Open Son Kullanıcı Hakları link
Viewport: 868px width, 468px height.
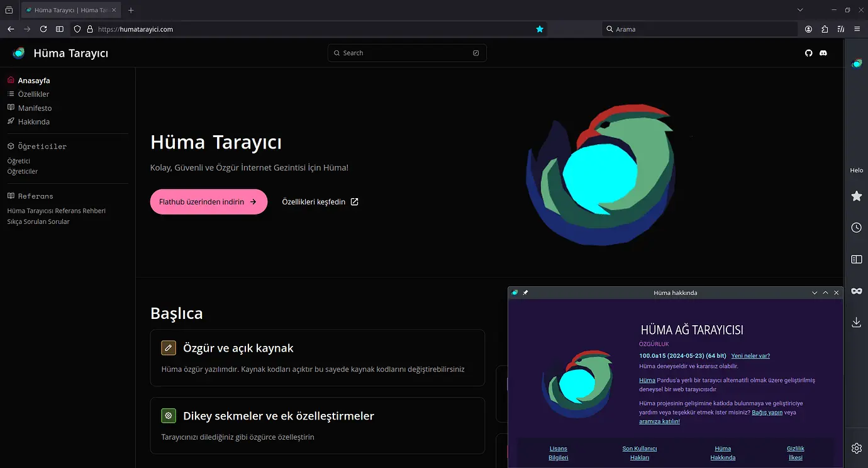[x=640, y=453]
